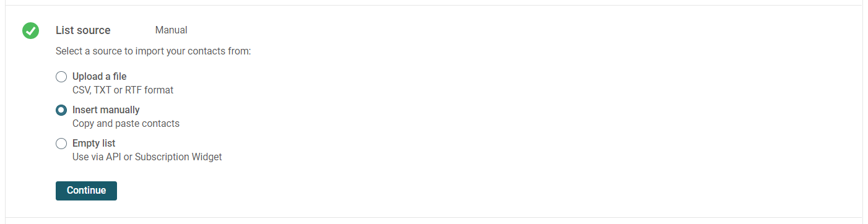Click the Copy and paste contacts description
This screenshot has height=224, width=868.
coord(126,124)
